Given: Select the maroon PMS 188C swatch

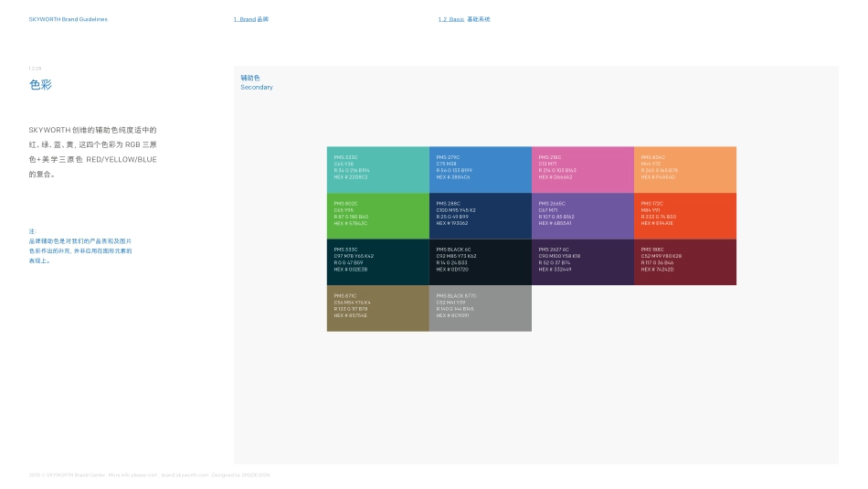Looking at the screenshot, I should click(x=684, y=261).
